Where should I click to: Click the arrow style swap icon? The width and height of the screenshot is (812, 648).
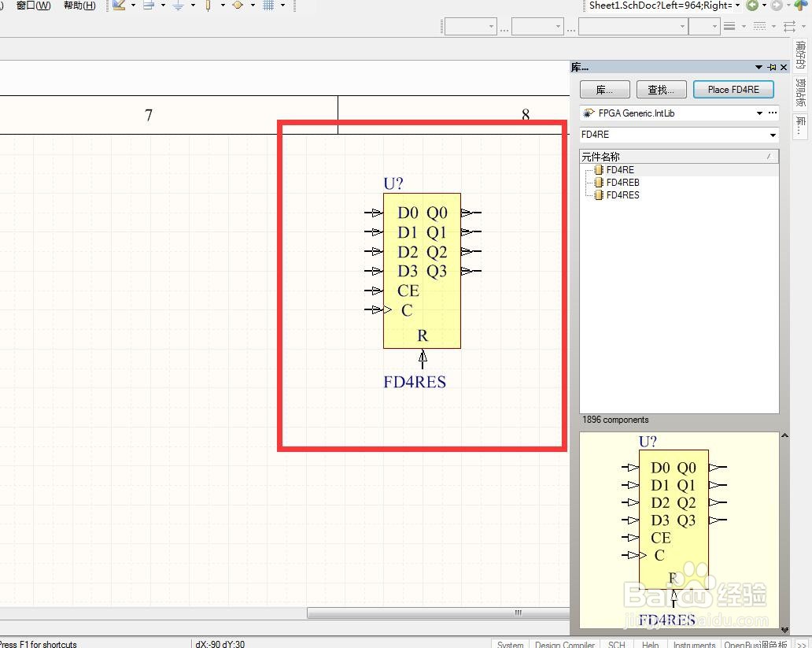[x=790, y=26]
